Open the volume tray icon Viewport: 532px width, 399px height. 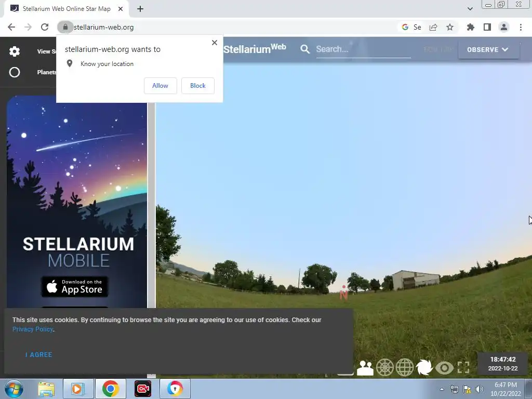click(480, 389)
